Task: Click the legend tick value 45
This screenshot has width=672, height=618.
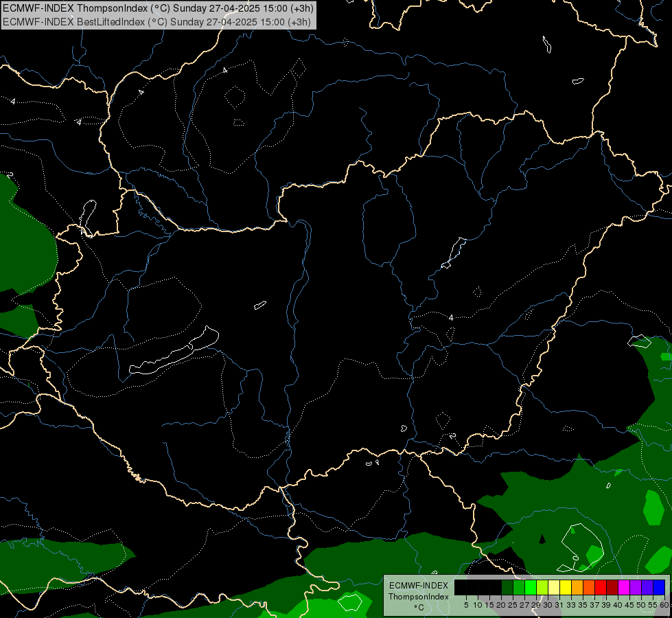Action: point(629,605)
